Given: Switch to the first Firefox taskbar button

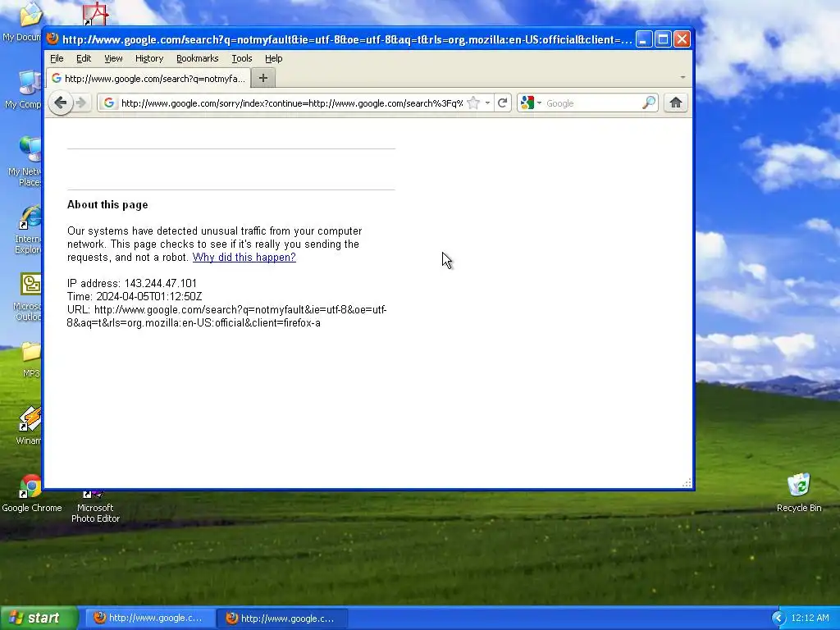Looking at the screenshot, I should point(150,618).
